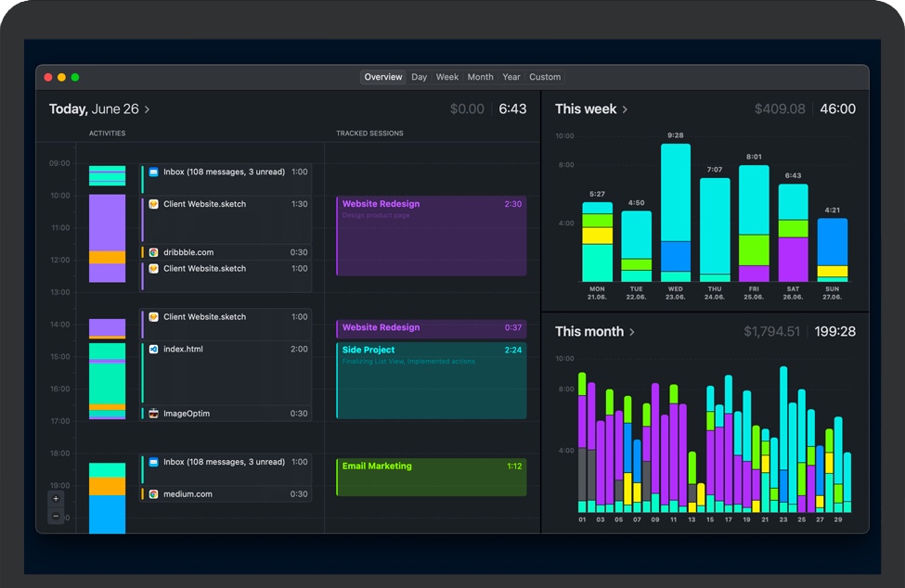The width and height of the screenshot is (905, 588).
Task: Zoom out the timeline with minus button
Action: coord(56,516)
